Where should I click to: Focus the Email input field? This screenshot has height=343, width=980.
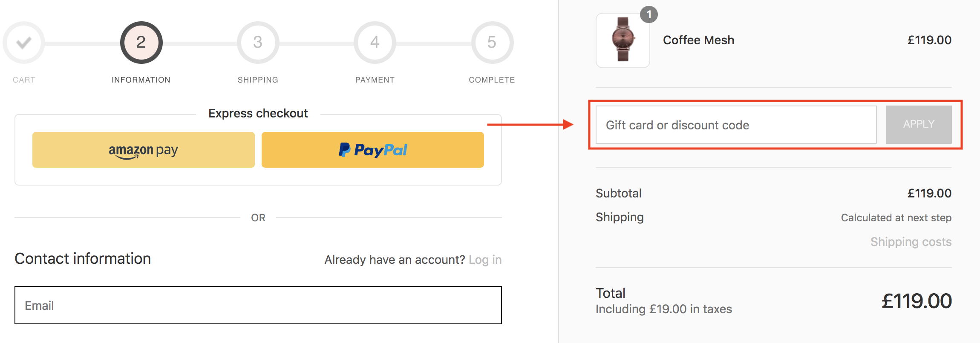(x=258, y=305)
